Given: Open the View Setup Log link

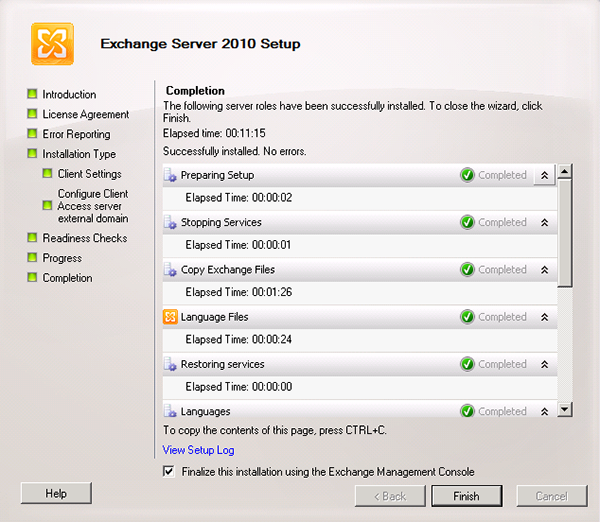Looking at the screenshot, I should (198, 450).
